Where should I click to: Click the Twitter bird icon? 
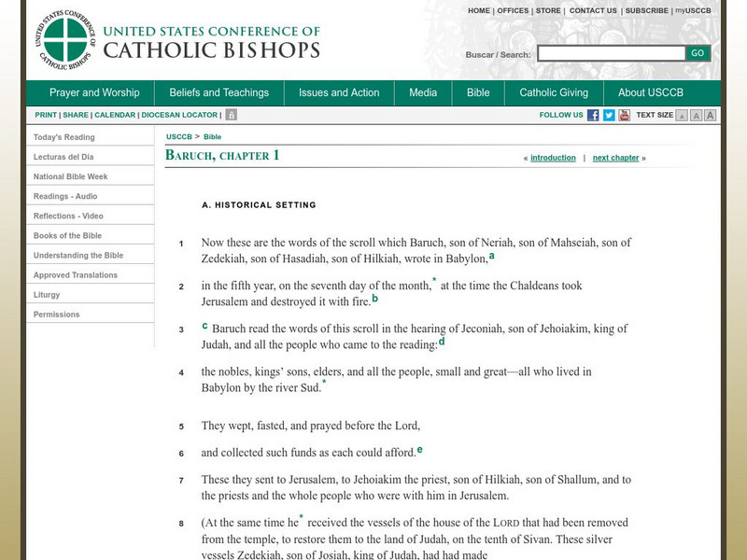click(610, 116)
